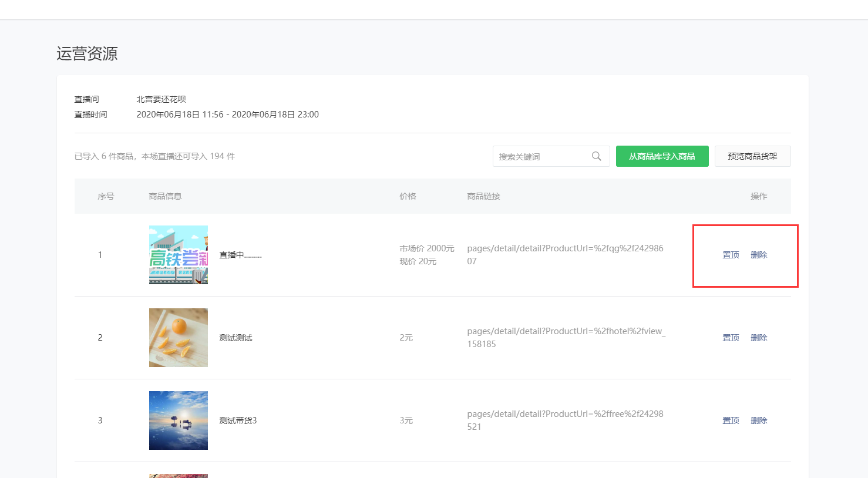This screenshot has height=478, width=868.
Task: Click the search magnifier icon
Action: click(x=596, y=156)
